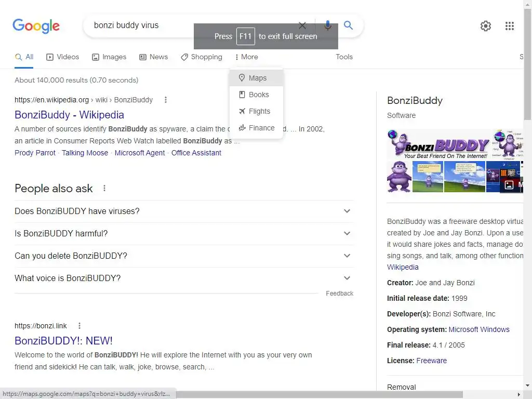Open the purple gorilla character thumbnail

coord(399,177)
